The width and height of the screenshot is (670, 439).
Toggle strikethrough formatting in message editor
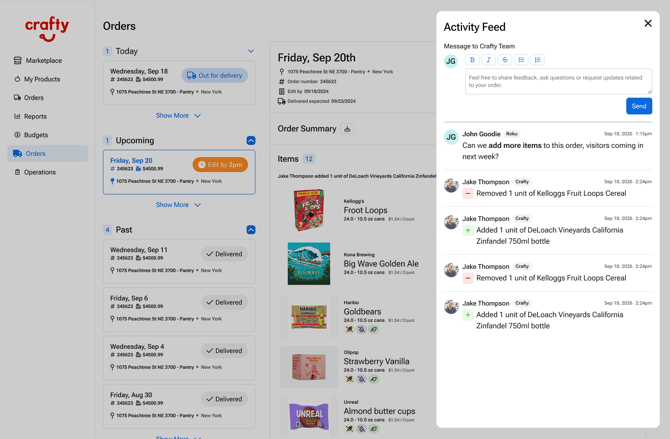[505, 60]
